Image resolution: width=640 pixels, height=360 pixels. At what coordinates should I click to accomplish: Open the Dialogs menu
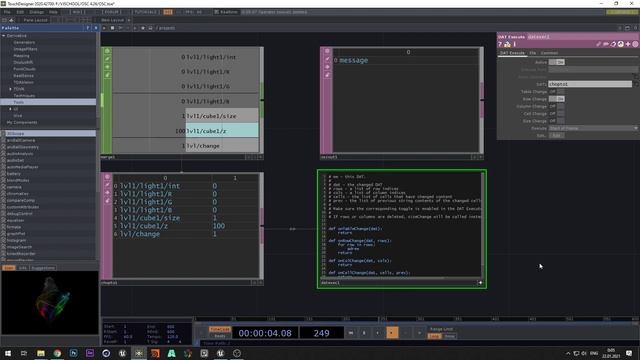pyautogui.click(x=36, y=12)
